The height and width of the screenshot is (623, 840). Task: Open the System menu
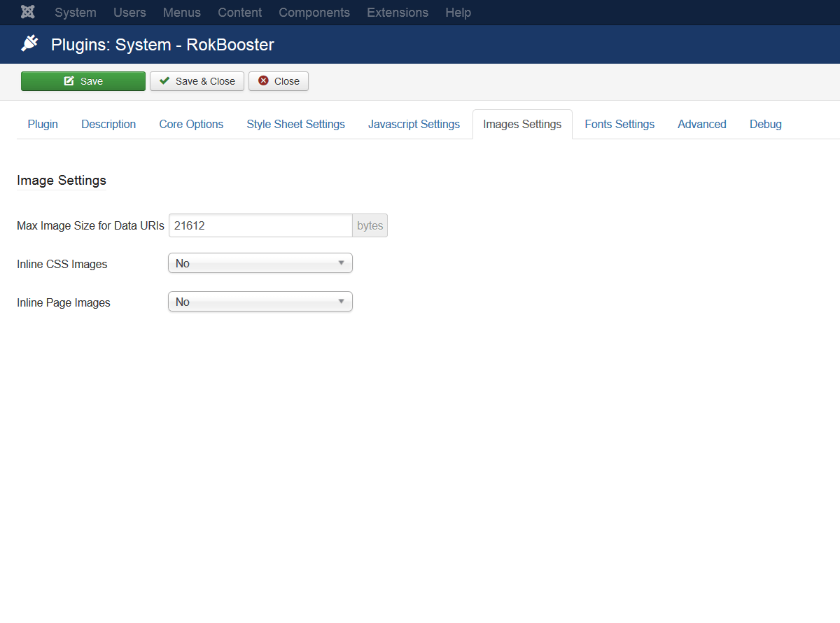click(x=76, y=13)
